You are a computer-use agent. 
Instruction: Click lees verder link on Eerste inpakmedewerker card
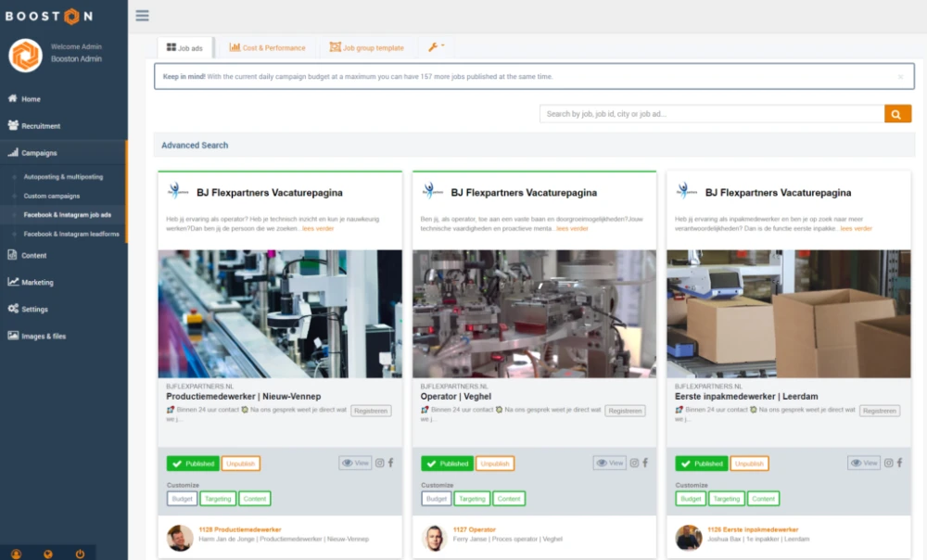tap(856, 228)
